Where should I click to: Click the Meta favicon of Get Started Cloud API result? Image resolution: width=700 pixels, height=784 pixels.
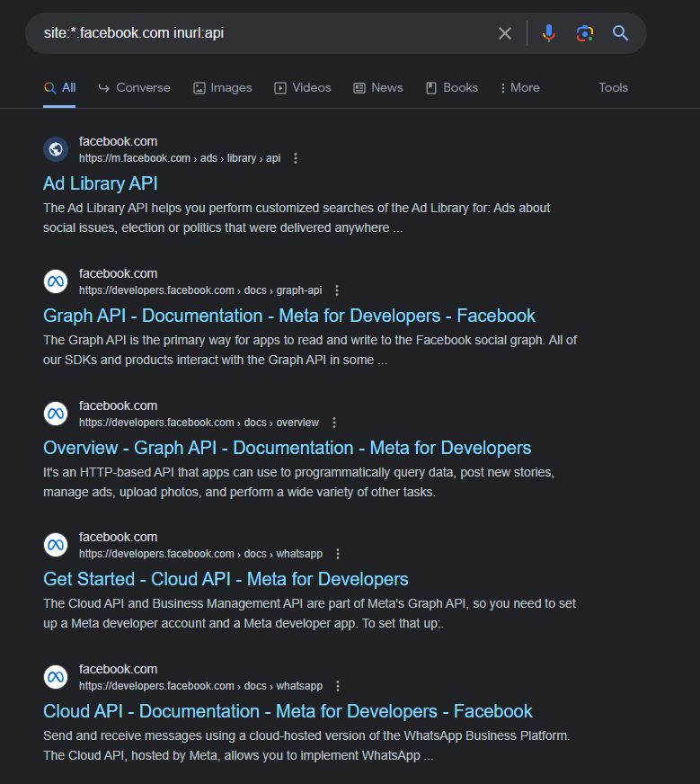click(56, 545)
